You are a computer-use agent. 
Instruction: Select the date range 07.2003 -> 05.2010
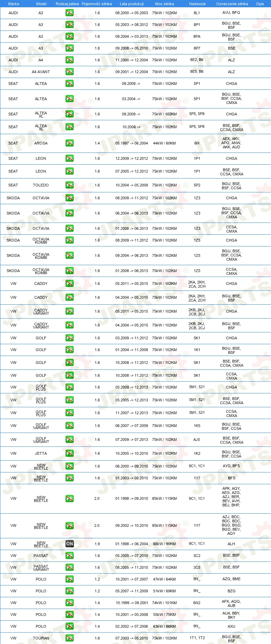coord(132,638)
